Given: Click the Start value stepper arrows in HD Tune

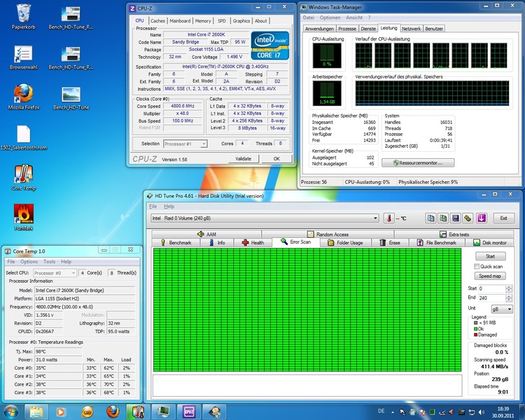Looking at the screenshot, I should 509,288.
